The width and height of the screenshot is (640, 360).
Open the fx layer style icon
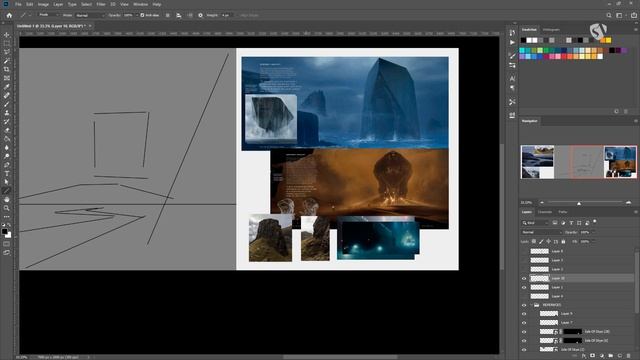point(584,356)
